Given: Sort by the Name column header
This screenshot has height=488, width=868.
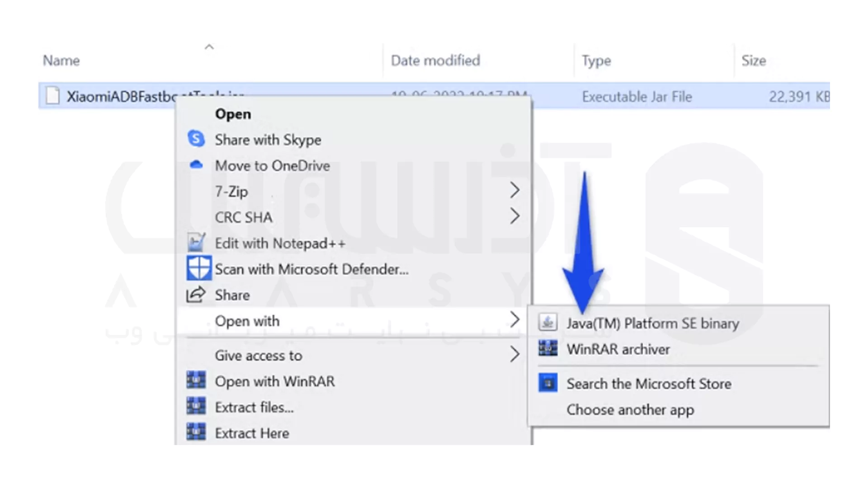Looking at the screenshot, I should point(61,61).
